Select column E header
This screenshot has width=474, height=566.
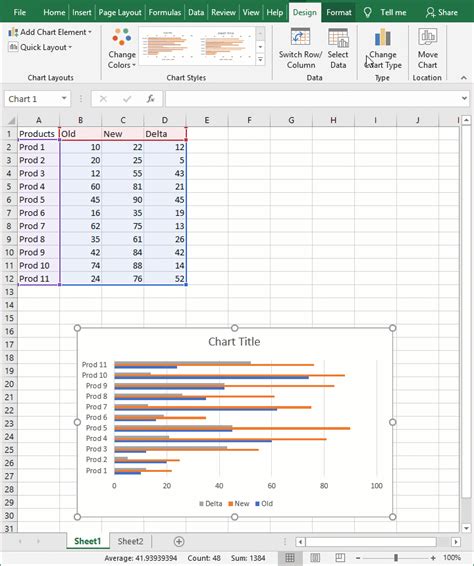coord(207,120)
